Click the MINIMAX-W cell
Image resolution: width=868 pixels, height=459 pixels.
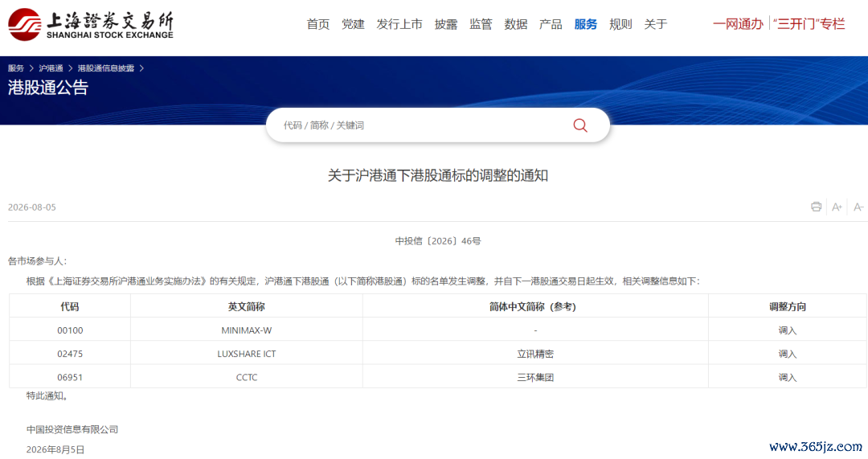click(x=247, y=330)
